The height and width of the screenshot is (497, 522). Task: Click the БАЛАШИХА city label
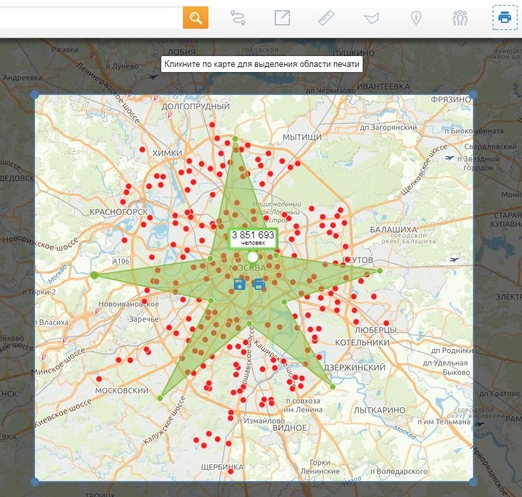tap(393, 230)
